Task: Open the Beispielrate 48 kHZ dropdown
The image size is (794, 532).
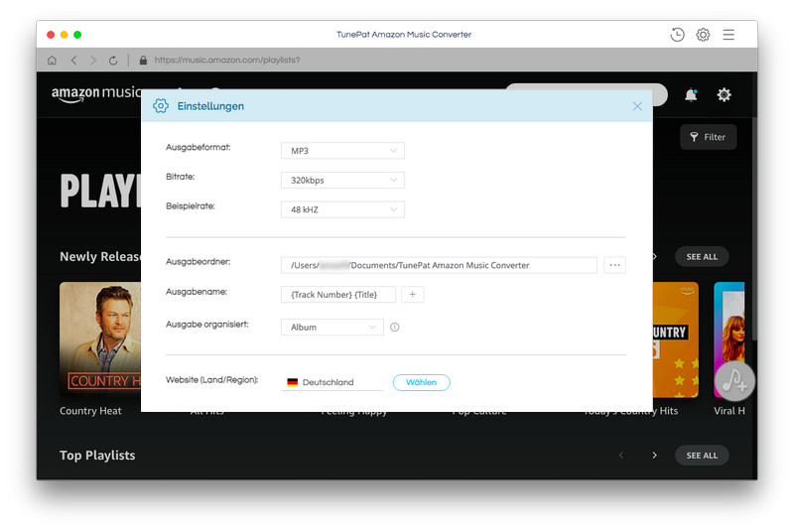Action: tap(342, 209)
